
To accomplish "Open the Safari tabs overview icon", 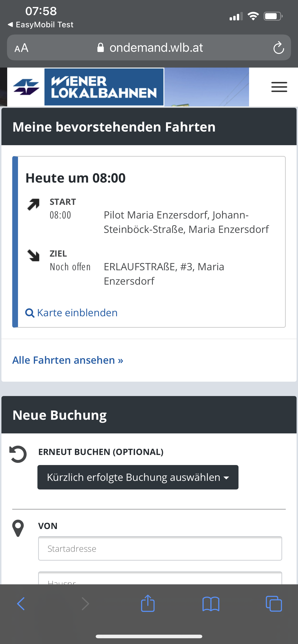I will [274, 604].
